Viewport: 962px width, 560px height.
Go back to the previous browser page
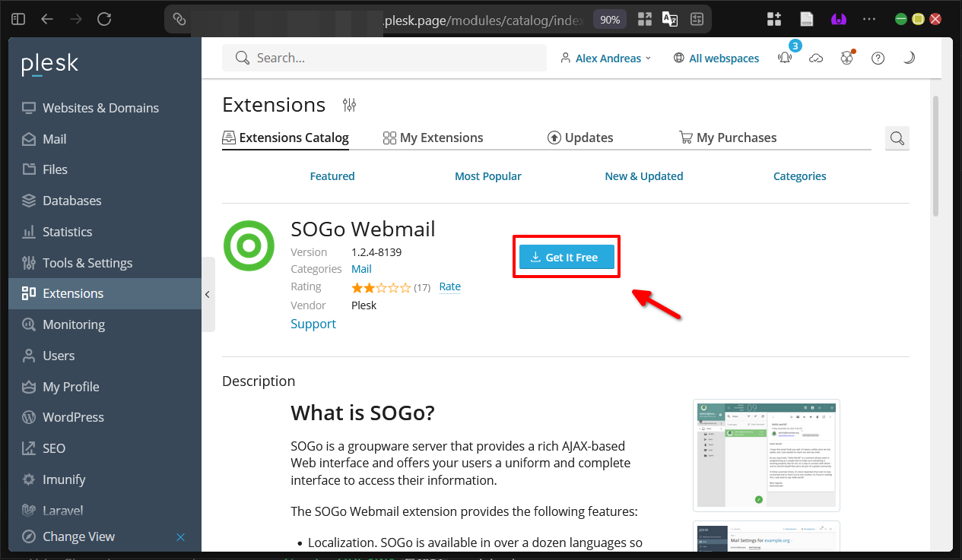coord(47,19)
